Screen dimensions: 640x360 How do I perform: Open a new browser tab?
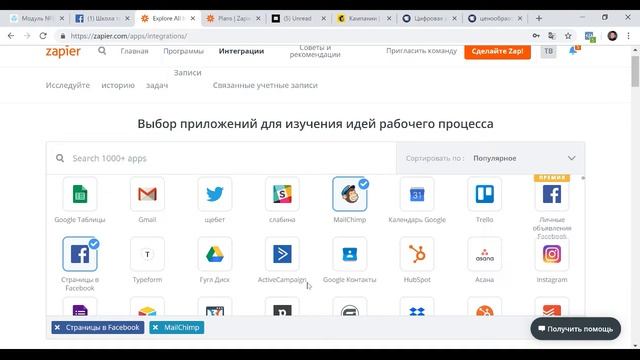pyautogui.click(x=539, y=18)
